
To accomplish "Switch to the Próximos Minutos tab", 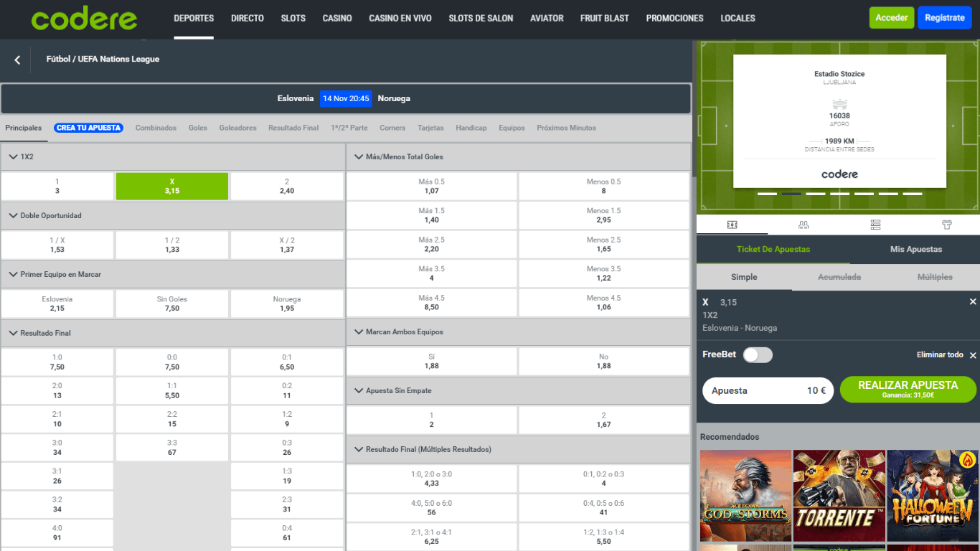I will pos(567,128).
